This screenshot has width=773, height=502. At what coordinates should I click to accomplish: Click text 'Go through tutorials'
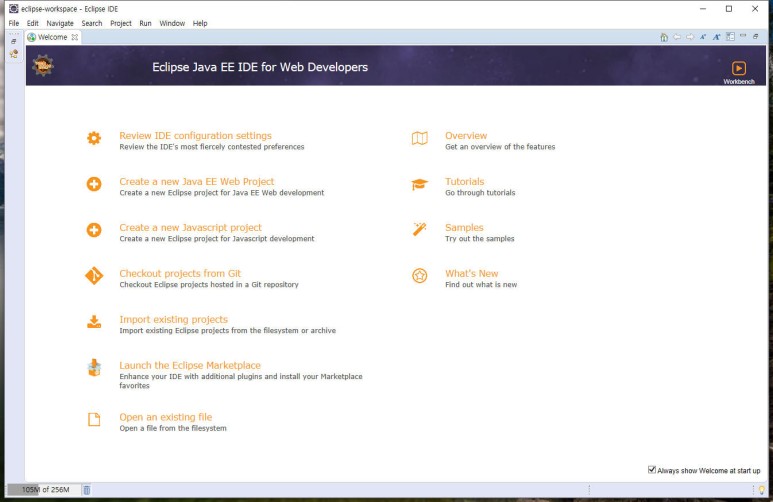pos(480,193)
